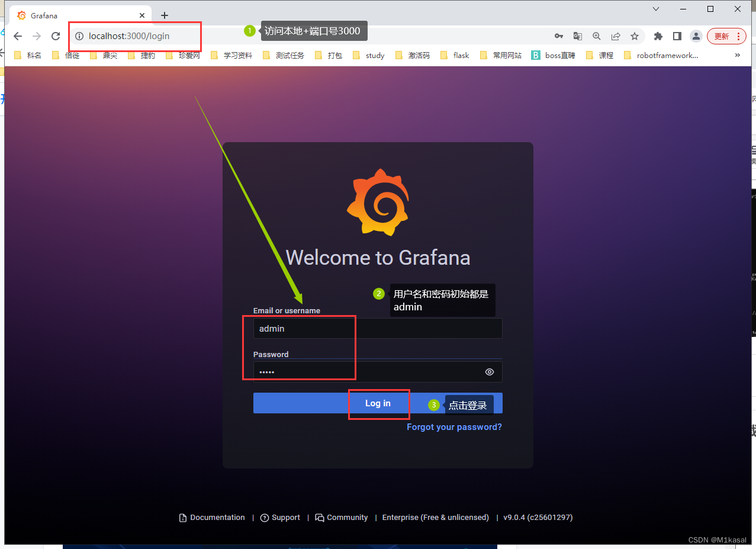The image size is (756, 549).
Task: Open the zoom magnifier icon in address bar
Action: click(x=596, y=36)
